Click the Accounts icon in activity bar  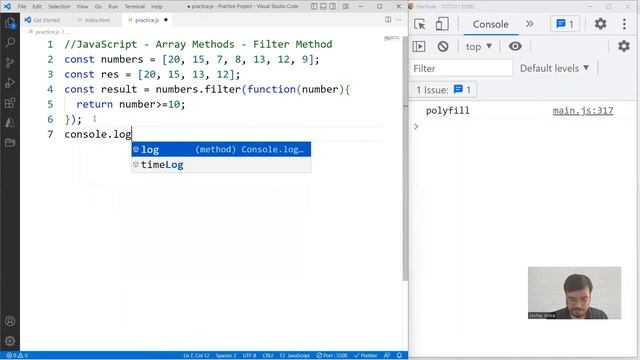(10, 321)
